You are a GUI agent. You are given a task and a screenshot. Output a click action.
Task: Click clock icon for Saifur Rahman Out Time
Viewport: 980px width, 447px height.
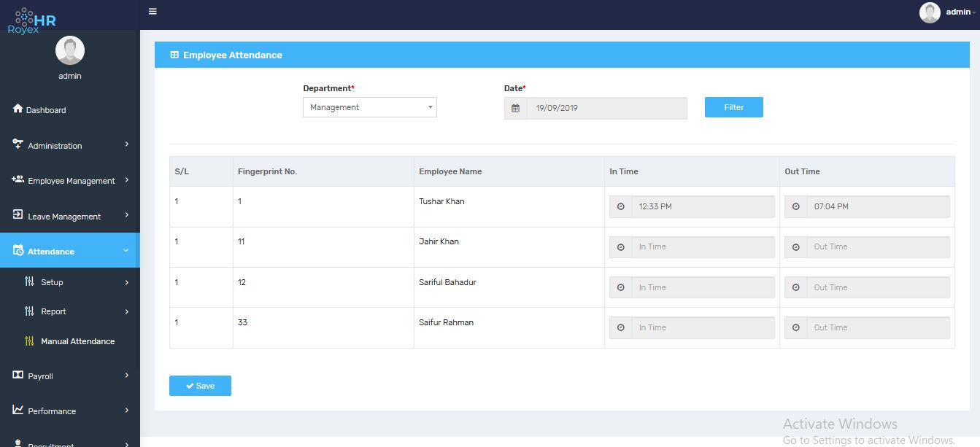796,327
